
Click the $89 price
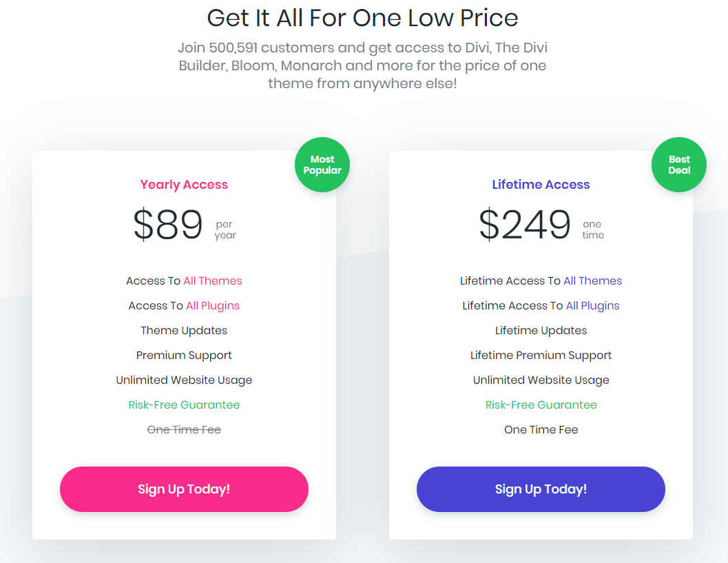(168, 225)
